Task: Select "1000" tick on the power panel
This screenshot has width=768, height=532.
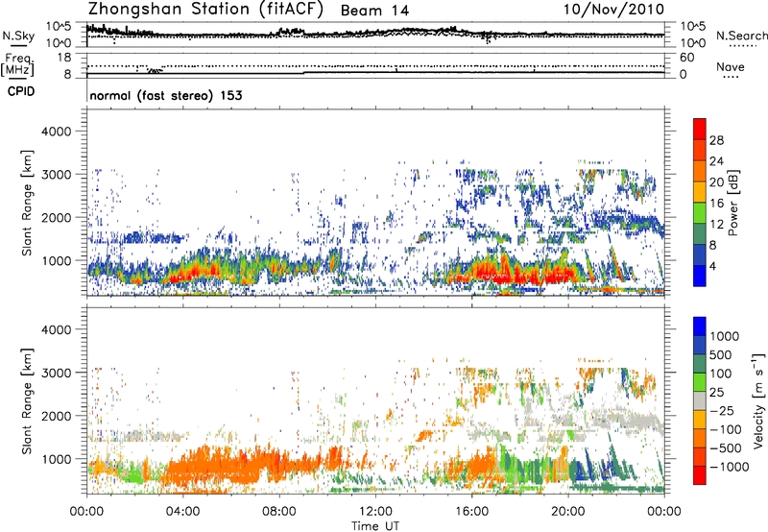Action: coord(57,260)
